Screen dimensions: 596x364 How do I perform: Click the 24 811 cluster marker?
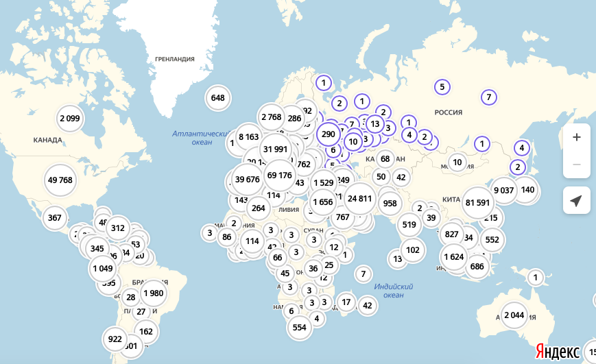coord(359,199)
